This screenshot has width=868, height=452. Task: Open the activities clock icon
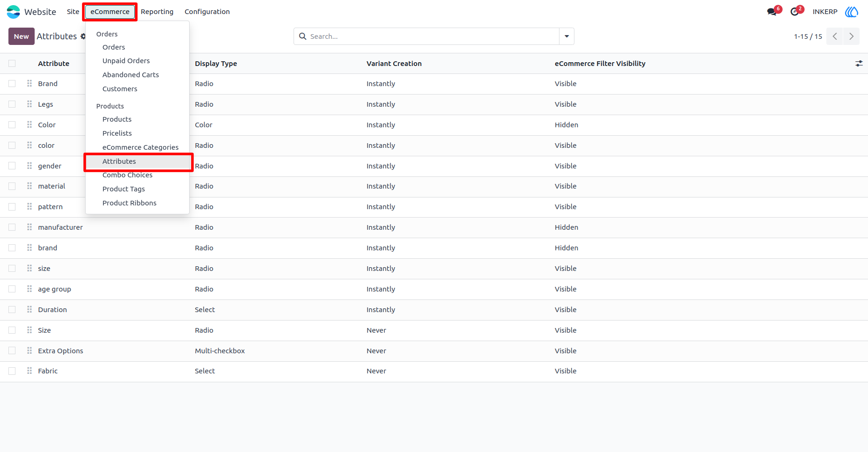click(x=794, y=12)
